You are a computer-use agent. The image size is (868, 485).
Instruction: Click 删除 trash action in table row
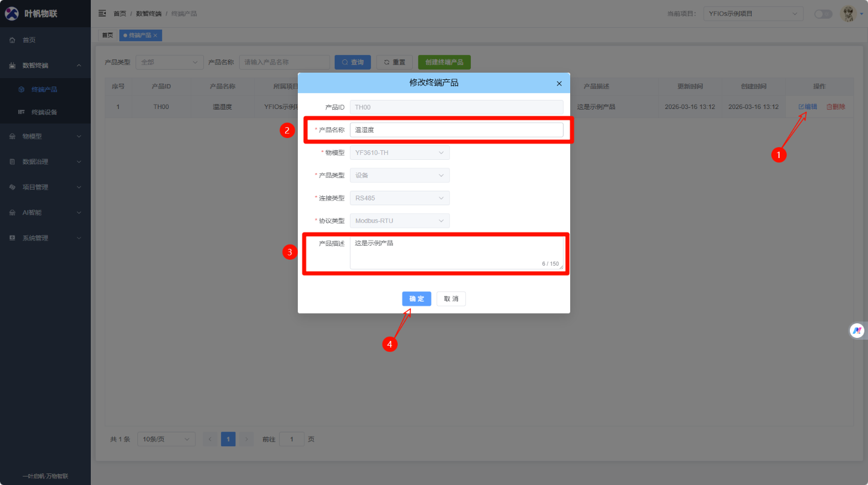(x=836, y=107)
